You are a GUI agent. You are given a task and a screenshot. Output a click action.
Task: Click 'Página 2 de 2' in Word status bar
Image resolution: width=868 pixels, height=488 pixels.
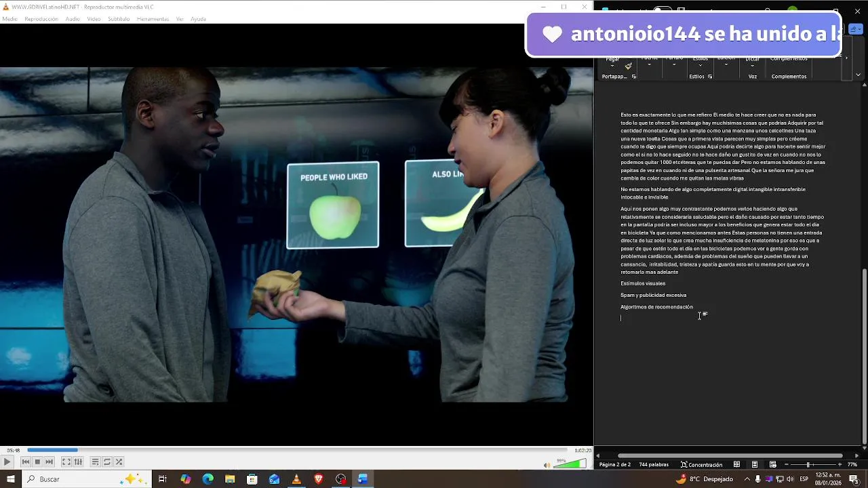point(615,464)
